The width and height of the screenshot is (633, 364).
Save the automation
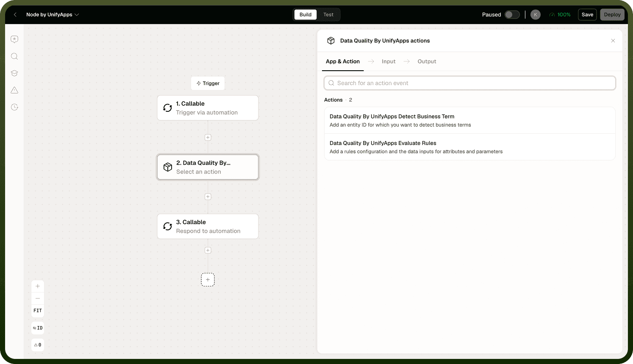coord(587,14)
